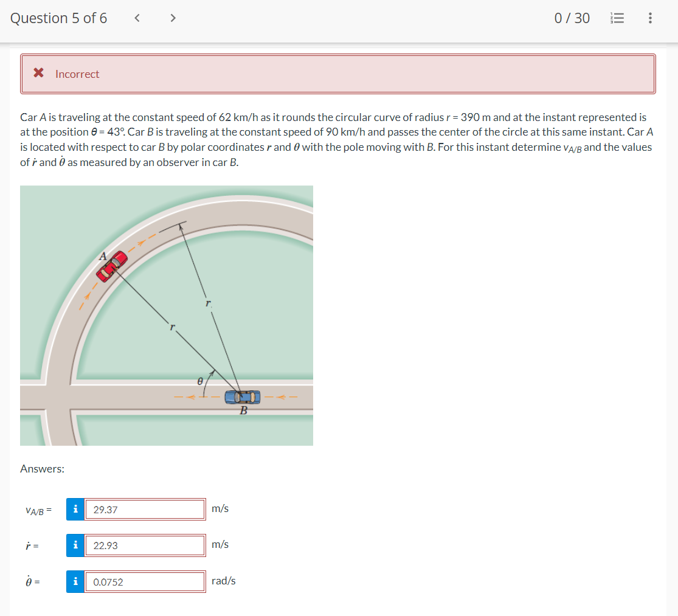This screenshot has width=678, height=616.
Task: Click the r-dot input containing 22.93
Action: [x=145, y=545]
